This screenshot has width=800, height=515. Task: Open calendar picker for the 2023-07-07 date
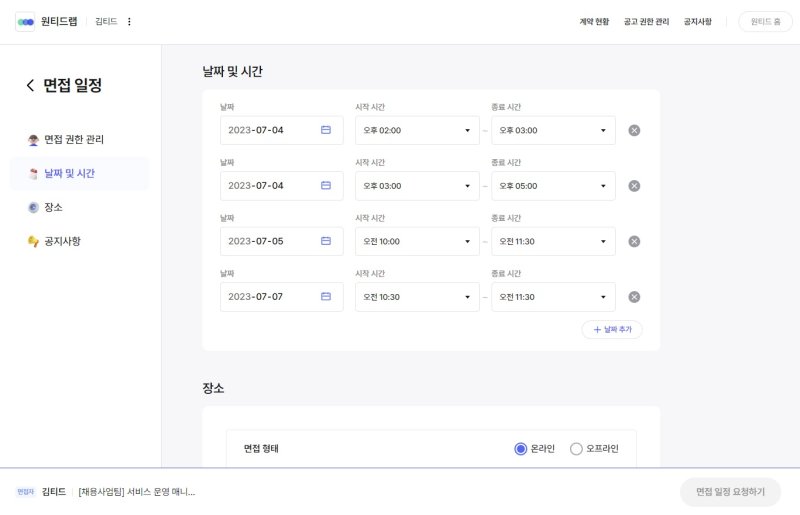[x=326, y=297]
